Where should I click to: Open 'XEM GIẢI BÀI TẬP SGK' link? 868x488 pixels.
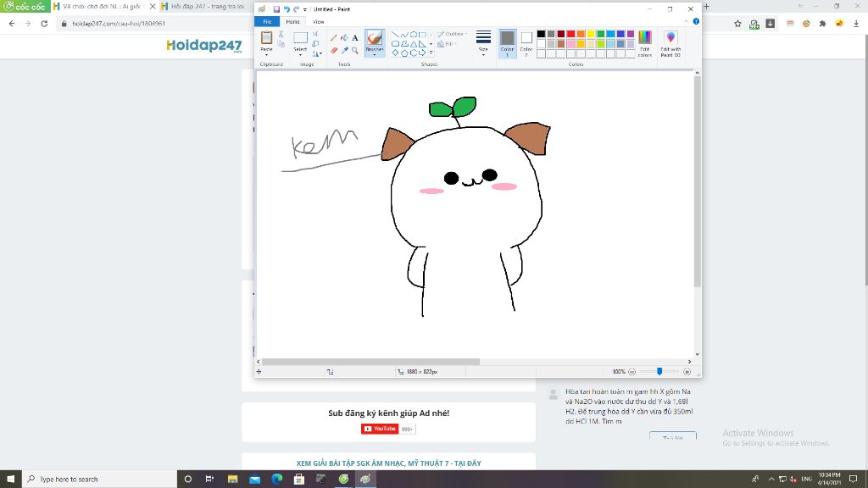pos(388,463)
